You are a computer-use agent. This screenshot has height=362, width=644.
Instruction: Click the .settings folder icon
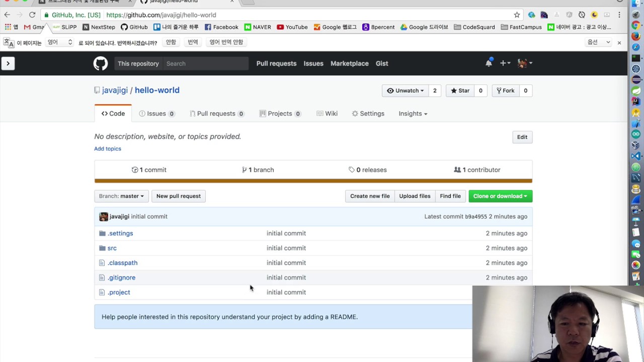tap(102, 233)
